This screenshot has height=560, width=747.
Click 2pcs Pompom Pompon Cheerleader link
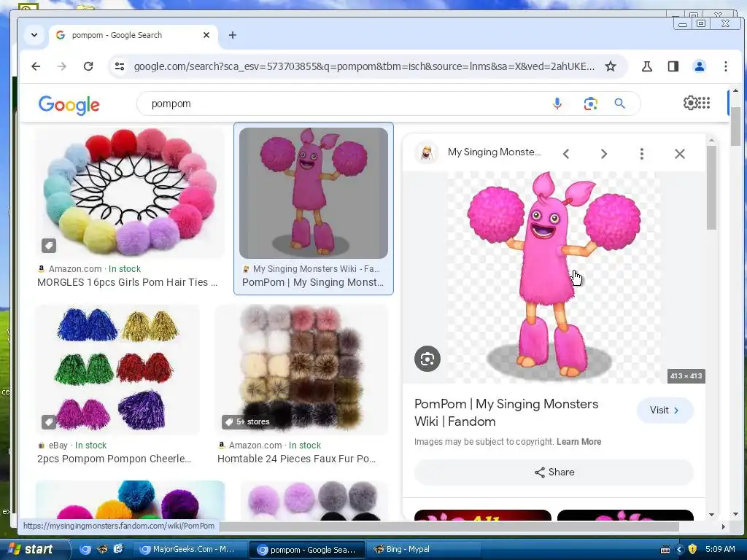click(114, 459)
